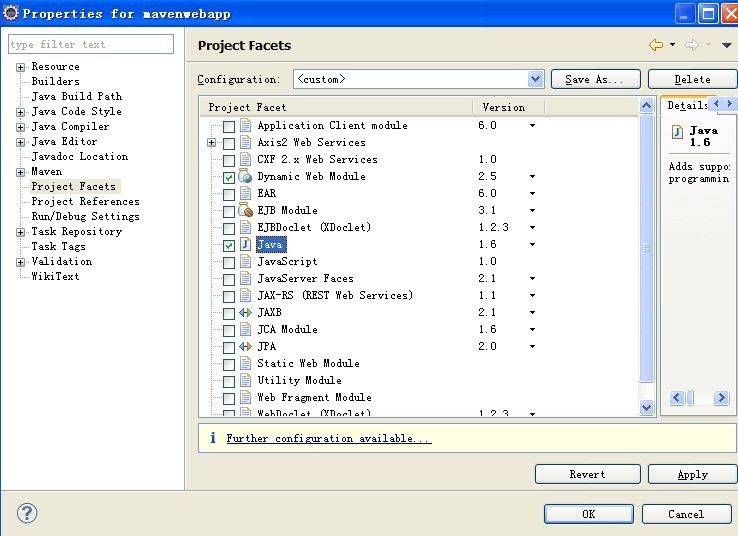The width and height of the screenshot is (738, 536).
Task: Open the view menu triangle icon
Action: [x=727, y=46]
